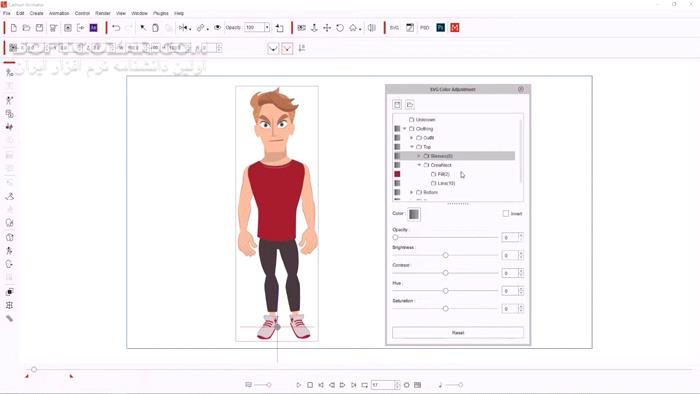Click the Reset button
This screenshot has height=394, width=700.
[458, 333]
